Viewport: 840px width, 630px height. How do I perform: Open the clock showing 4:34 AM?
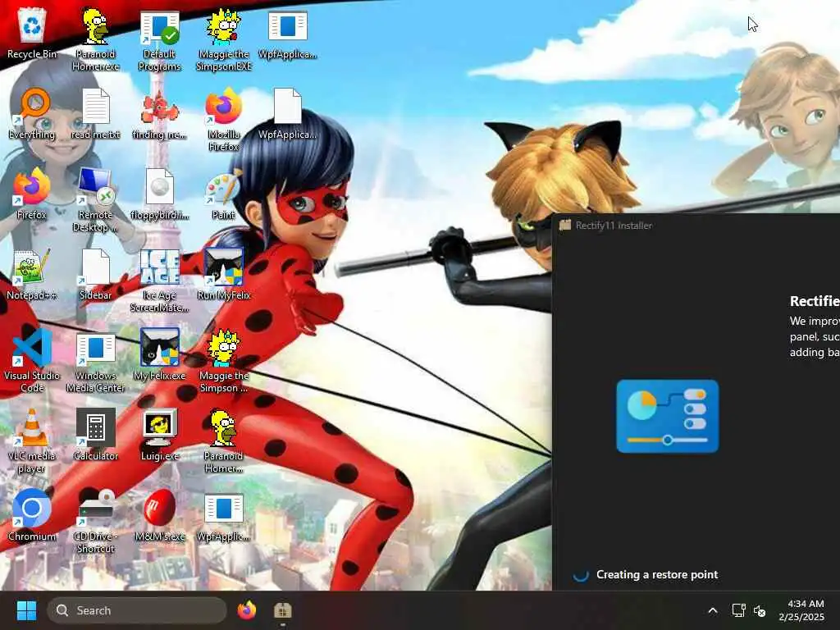point(802,610)
